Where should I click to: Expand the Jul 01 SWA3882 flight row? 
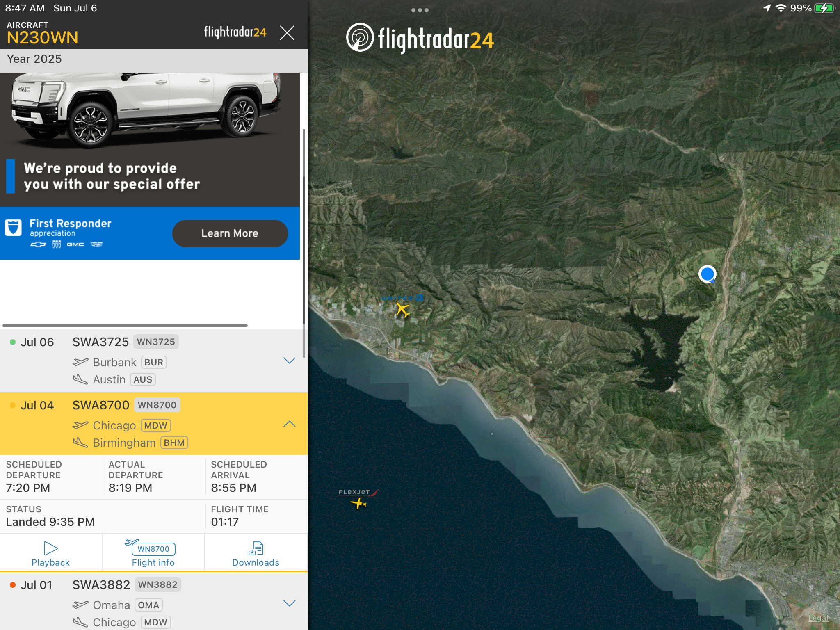click(290, 603)
